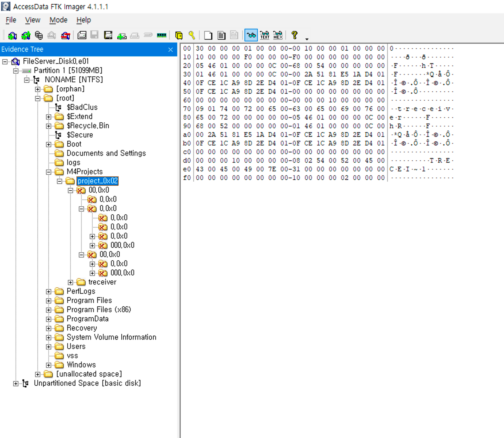
Task: Expand [unallocated space] node
Action: pos(38,374)
